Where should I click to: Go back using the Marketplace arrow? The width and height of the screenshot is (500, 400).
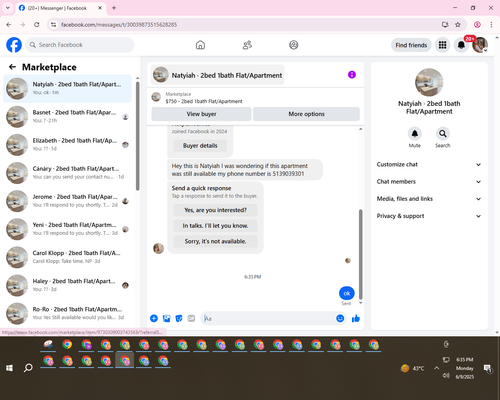[12, 67]
